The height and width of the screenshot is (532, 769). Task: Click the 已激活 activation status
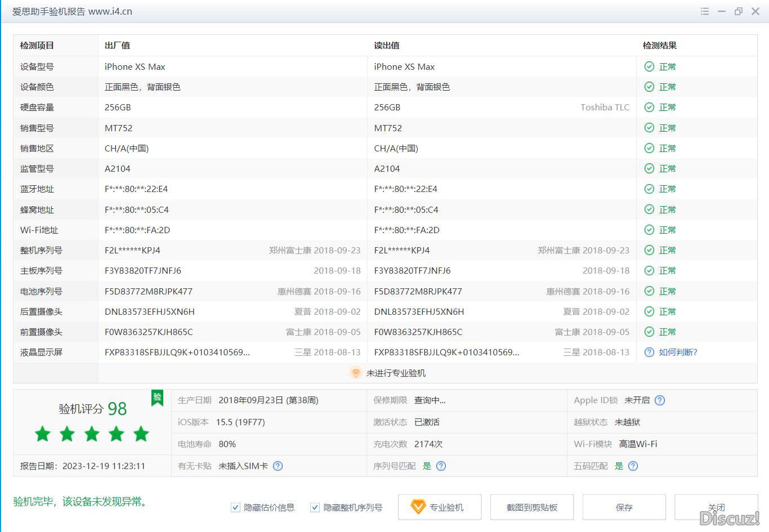pyautogui.click(x=427, y=422)
